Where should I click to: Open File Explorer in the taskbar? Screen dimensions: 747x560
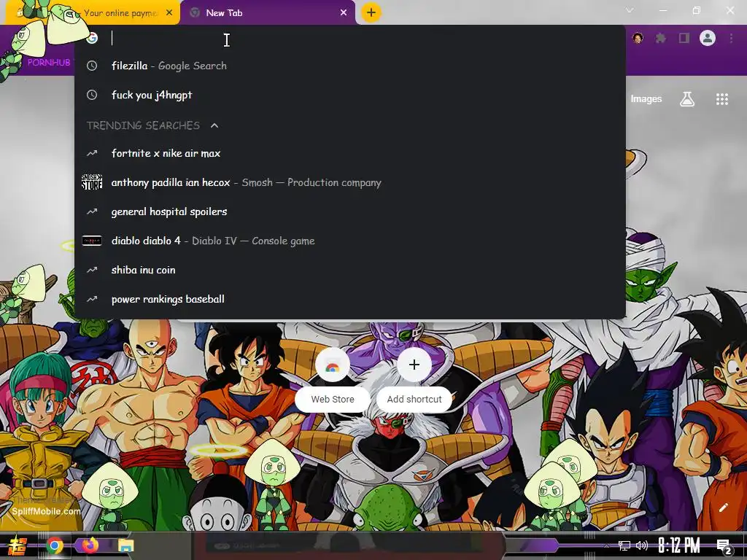point(125,545)
